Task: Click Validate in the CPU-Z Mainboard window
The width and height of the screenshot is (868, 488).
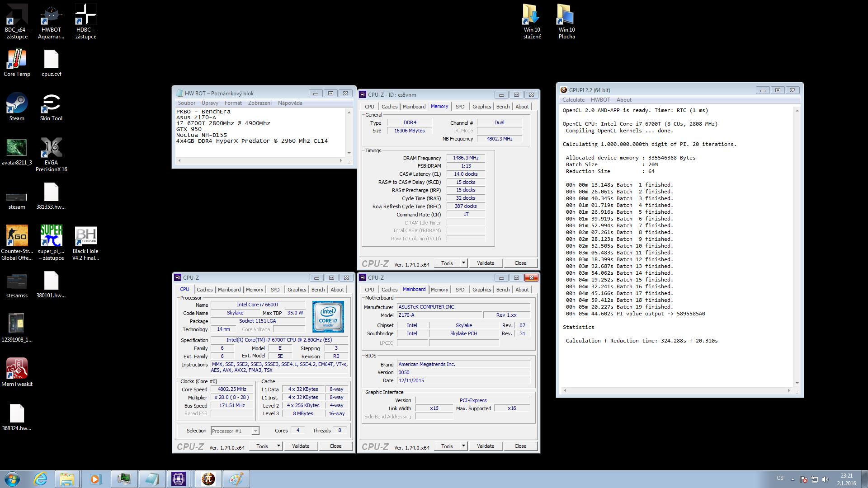Action: point(486,446)
